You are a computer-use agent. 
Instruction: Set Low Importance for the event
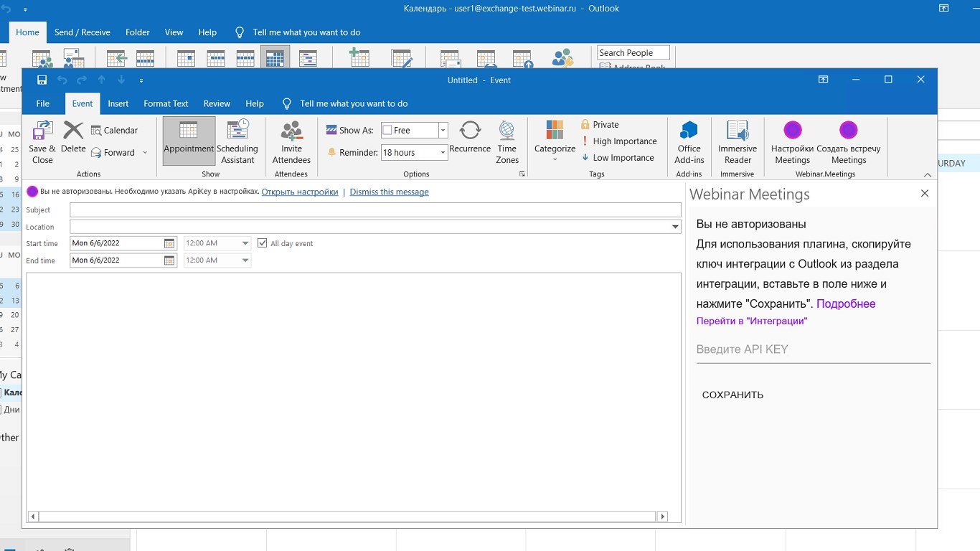click(618, 158)
